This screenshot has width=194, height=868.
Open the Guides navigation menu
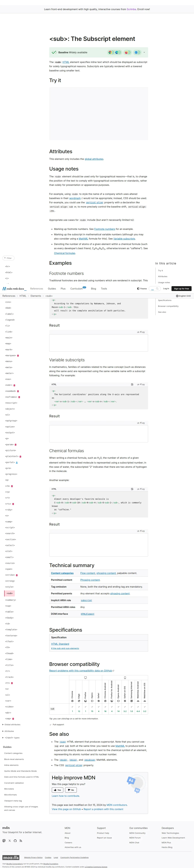pos(52,288)
